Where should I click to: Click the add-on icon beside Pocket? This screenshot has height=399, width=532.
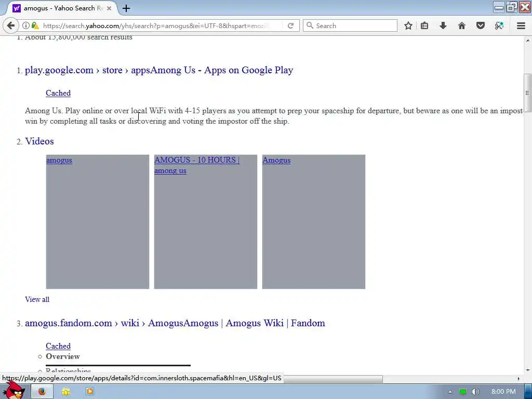pyautogui.click(x=499, y=25)
